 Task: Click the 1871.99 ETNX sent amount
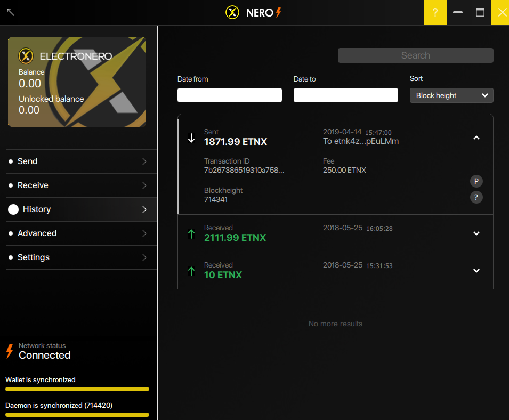click(236, 142)
